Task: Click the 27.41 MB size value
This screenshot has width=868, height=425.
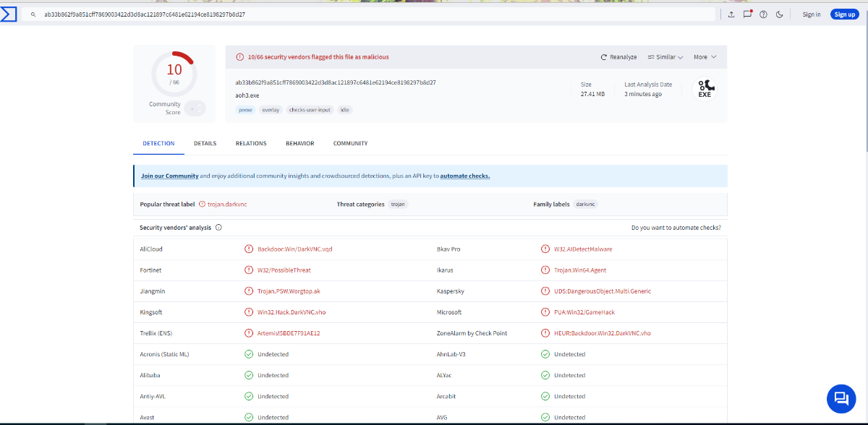Action: [592, 95]
